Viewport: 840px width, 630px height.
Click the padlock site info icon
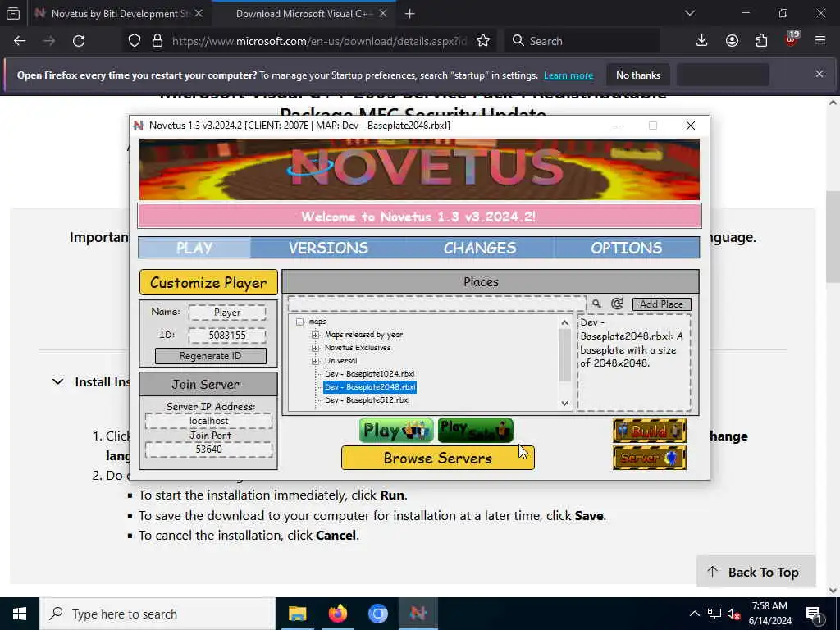point(157,41)
